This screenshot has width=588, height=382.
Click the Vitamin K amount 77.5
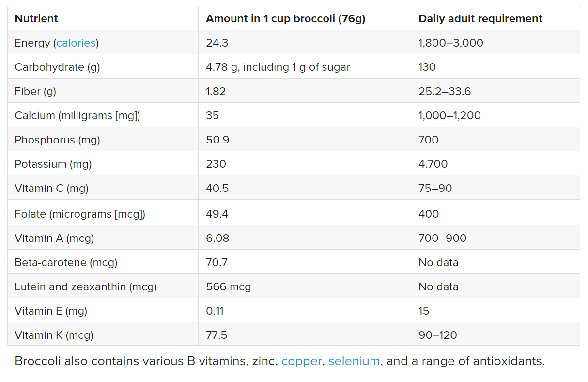(217, 335)
